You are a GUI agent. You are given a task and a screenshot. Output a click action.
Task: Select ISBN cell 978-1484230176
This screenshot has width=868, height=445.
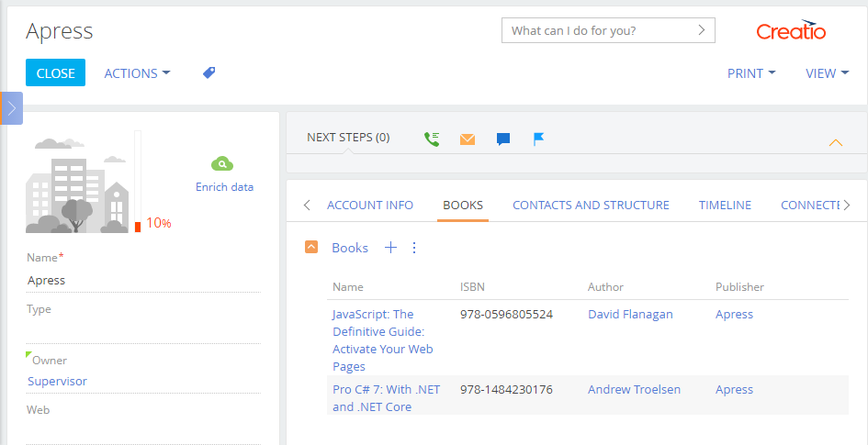(506, 389)
